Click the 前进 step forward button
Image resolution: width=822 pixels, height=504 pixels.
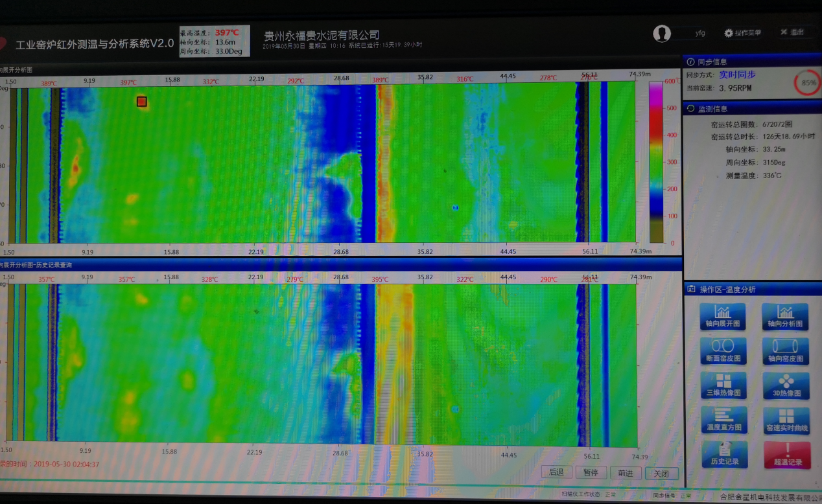point(626,473)
